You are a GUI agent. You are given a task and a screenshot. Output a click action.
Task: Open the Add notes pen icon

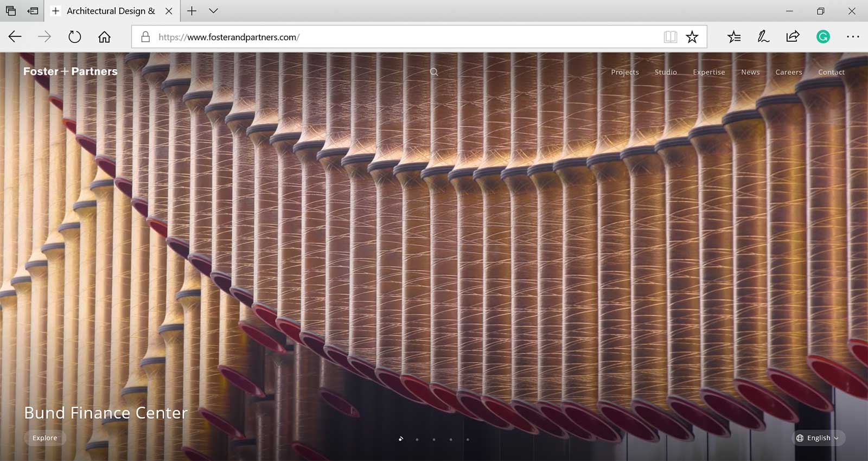(763, 37)
